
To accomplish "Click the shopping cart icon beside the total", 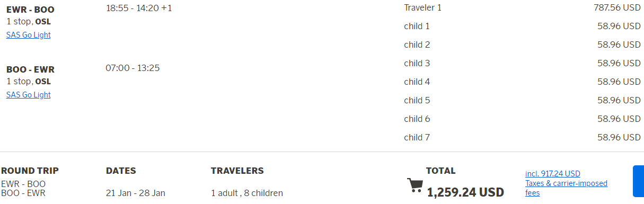I will [414, 186].
